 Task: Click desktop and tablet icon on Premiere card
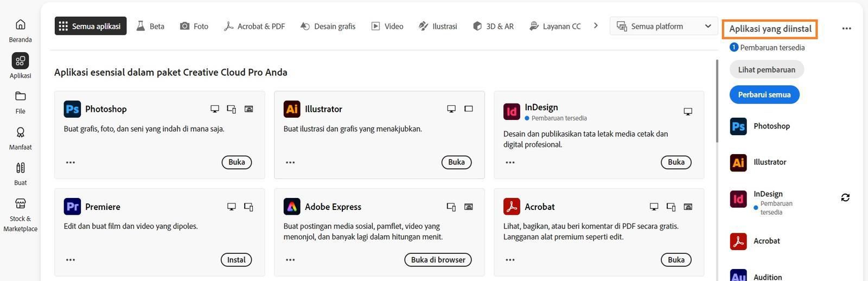pyautogui.click(x=249, y=207)
